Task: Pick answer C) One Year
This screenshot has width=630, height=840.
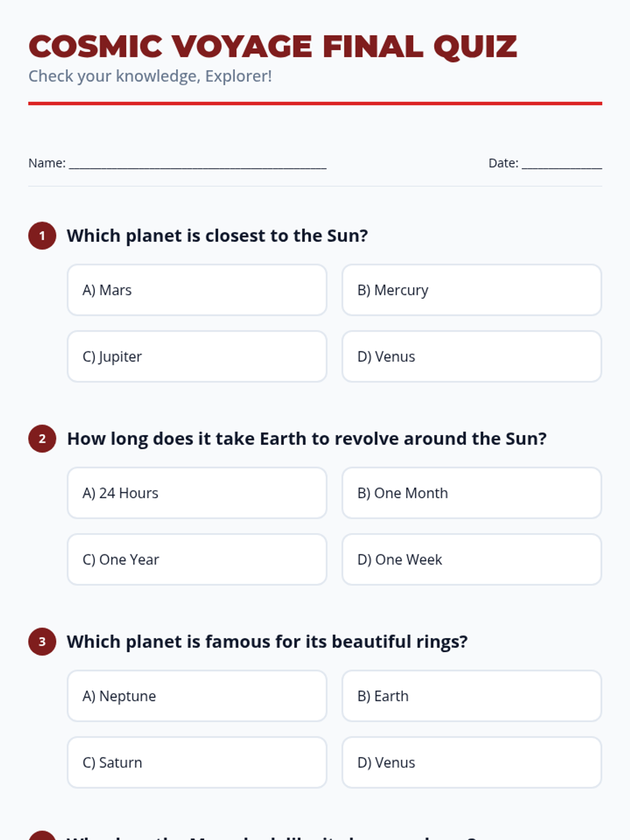Action: tap(197, 560)
